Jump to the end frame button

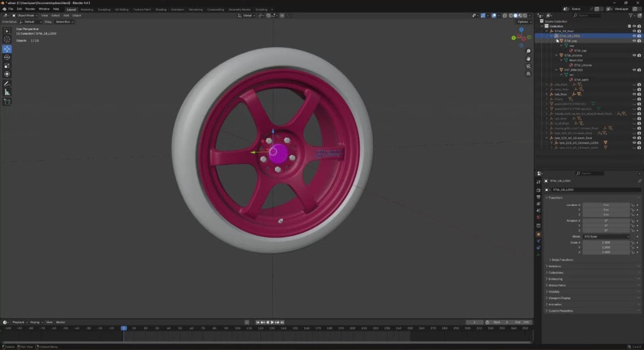[x=282, y=322]
